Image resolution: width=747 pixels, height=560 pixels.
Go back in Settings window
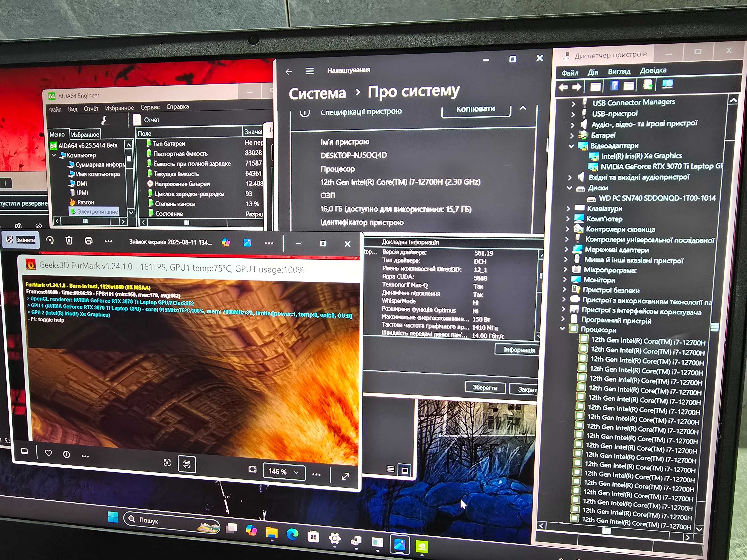tap(288, 71)
